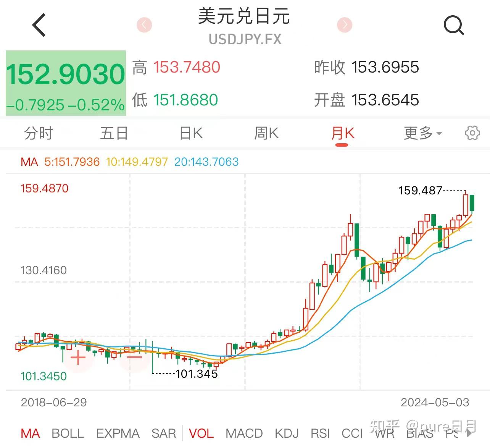Tap low value 151.8680
This screenshot has width=490, height=448.
186,100
